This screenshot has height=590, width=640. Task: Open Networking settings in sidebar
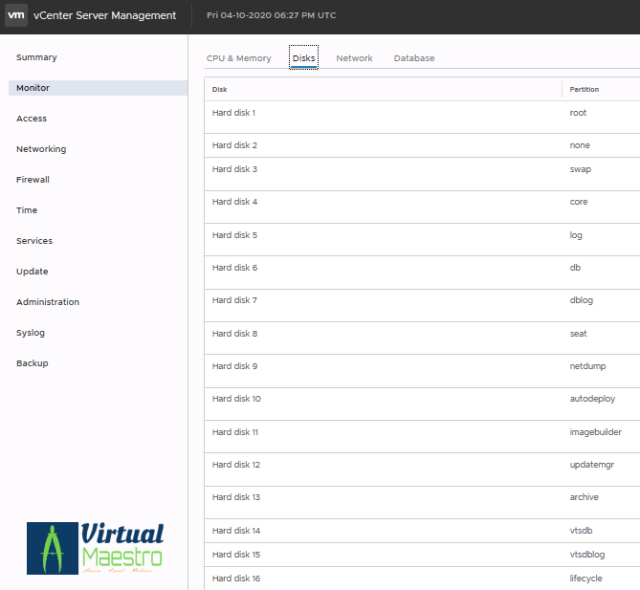41,149
